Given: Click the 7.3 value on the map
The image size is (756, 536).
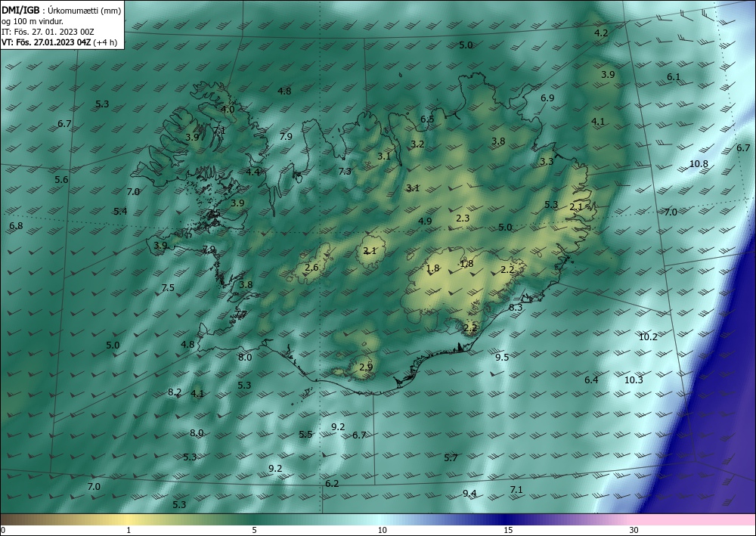Looking at the screenshot, I should point(345,171).
